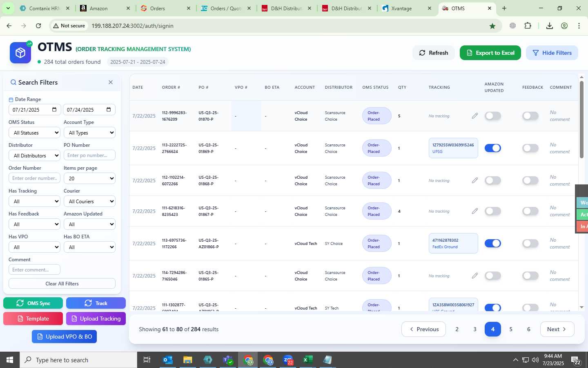Screen dimensions: 588x368
Task: Bookmark star icon in address bar
Action: (492, 26)
